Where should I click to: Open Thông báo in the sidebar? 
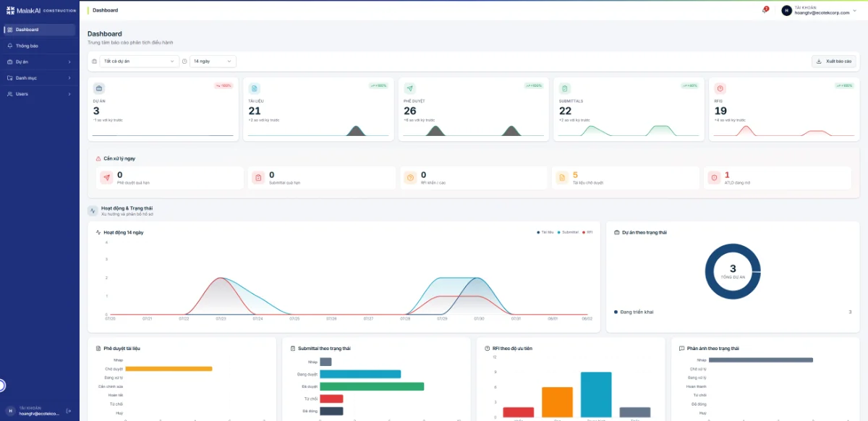click(x=40, y=46)
